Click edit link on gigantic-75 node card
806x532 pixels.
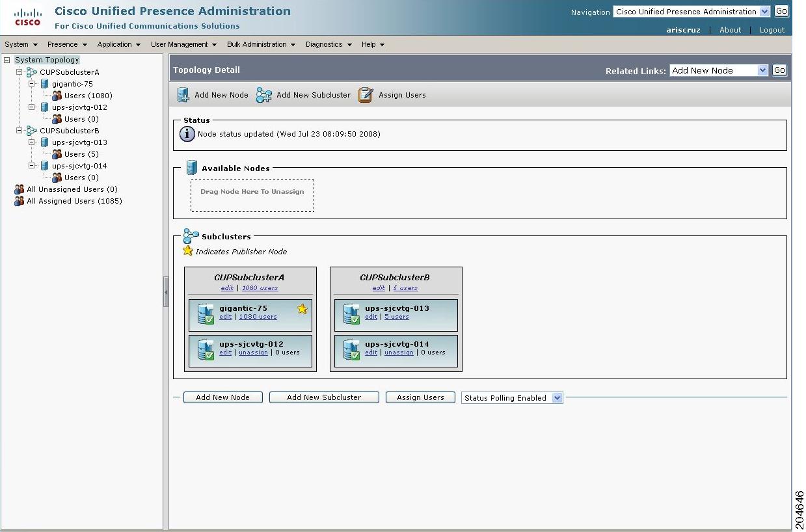pyautogui.click(x=225, y=317)
